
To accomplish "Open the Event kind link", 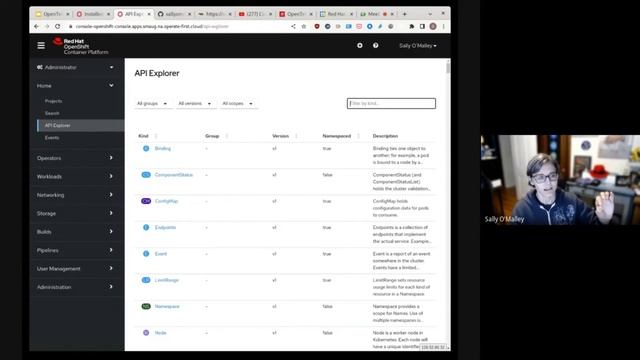I will click(x=161, y=254).
